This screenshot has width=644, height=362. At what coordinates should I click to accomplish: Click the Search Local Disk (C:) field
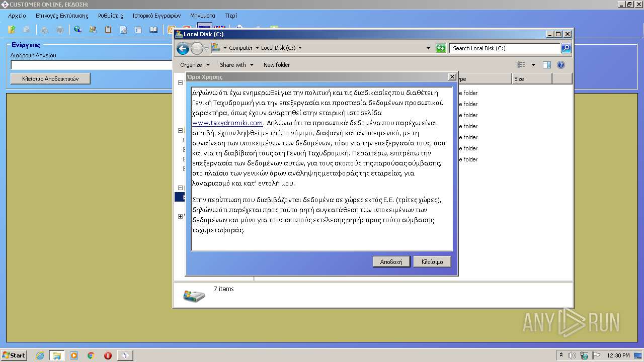(505, 48)
